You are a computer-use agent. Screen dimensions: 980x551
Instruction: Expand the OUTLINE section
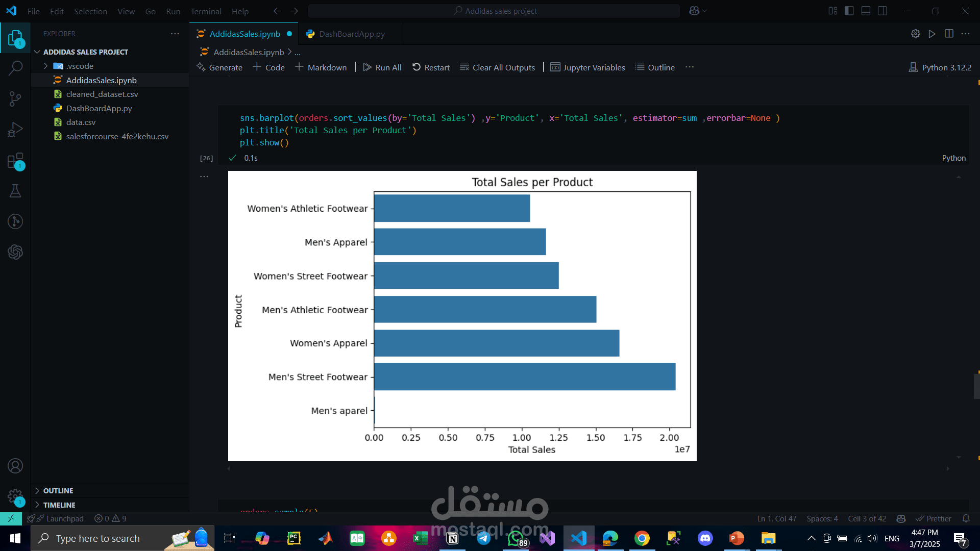click(x=58, y=490)
